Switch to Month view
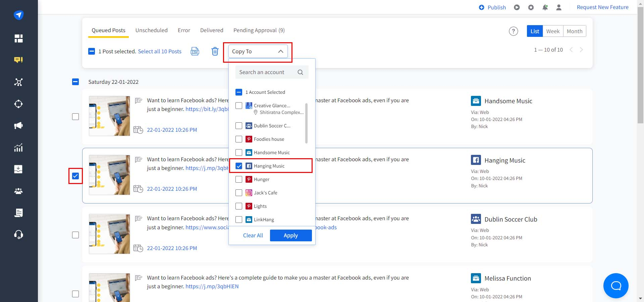 [x=575, y=31]
